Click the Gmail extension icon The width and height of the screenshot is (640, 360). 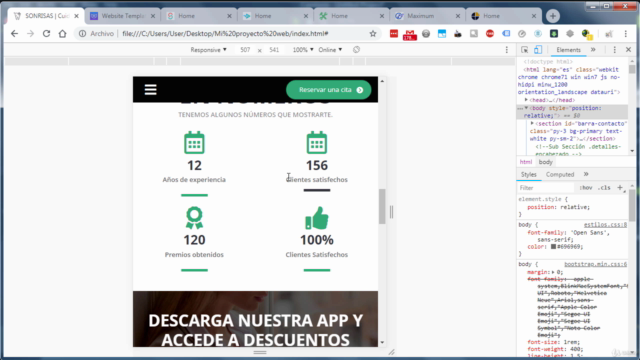click(410, 34)
